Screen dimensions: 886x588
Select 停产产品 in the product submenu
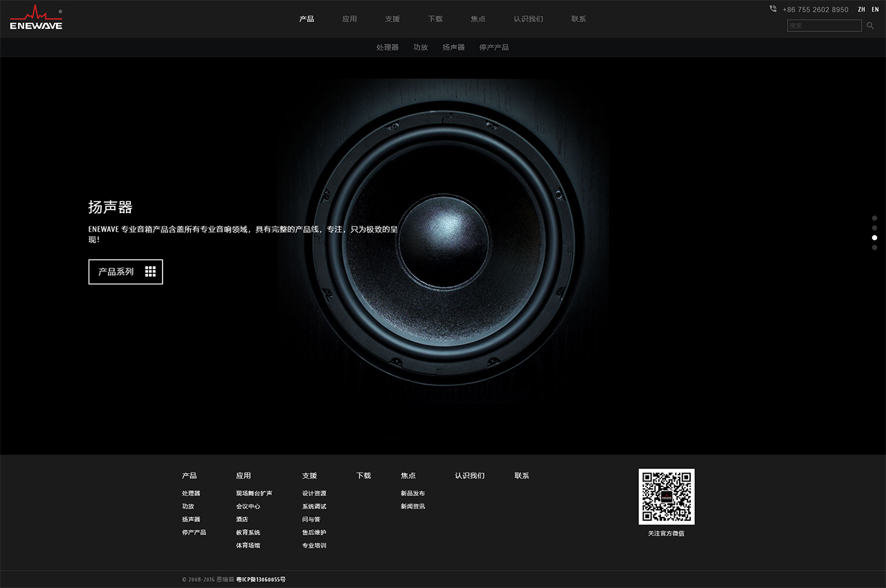(494, 47)
